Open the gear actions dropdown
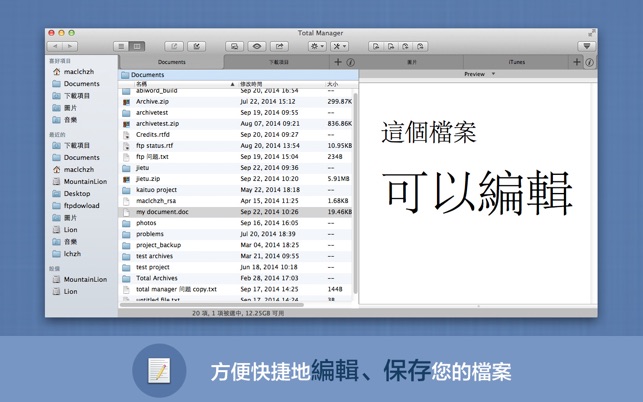The height and width of the screenshot is (402, 643). pos(317,46)
